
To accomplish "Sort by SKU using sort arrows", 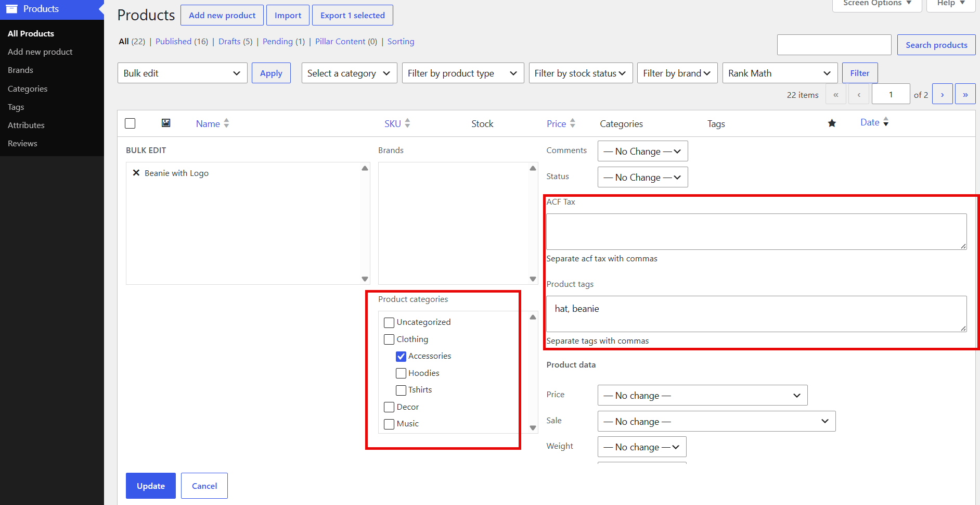I will click(x=407, y=123).
